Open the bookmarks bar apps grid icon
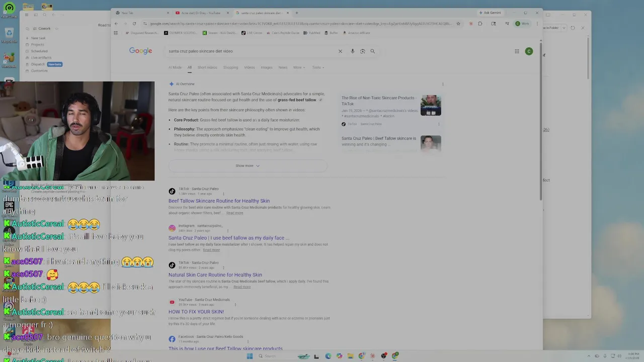The width and height of the screenshot is (644, 362). 116,33
